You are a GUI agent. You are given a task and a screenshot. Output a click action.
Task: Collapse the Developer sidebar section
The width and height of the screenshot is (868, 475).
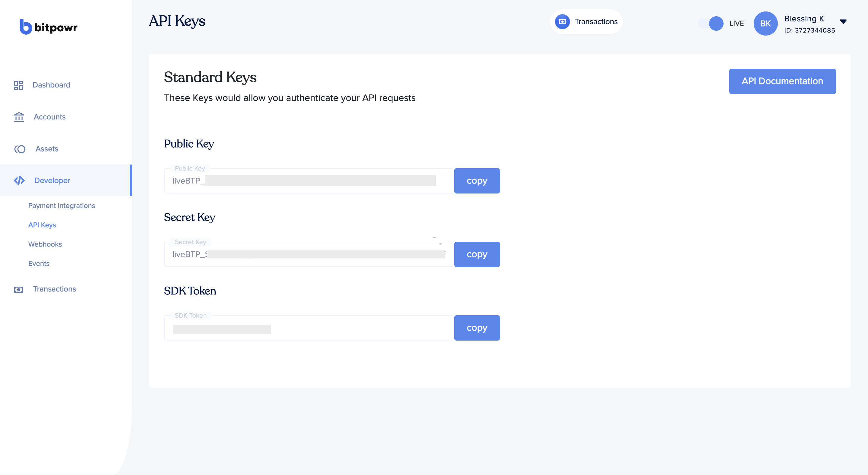point(52,181)
